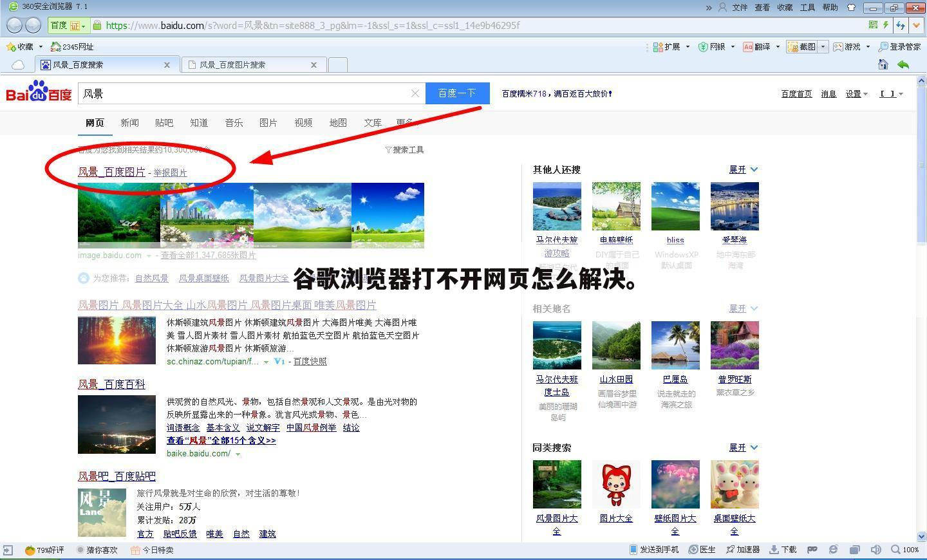Open the 帮助 menu
Screen dimensions: 927x560
click(x=830, y=8)
